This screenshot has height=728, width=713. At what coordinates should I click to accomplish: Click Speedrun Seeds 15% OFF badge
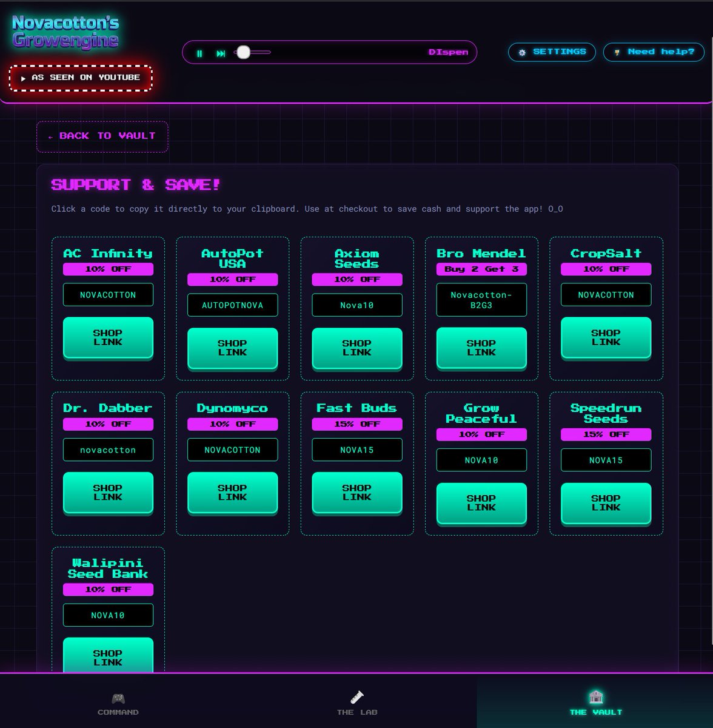point(606,434)
